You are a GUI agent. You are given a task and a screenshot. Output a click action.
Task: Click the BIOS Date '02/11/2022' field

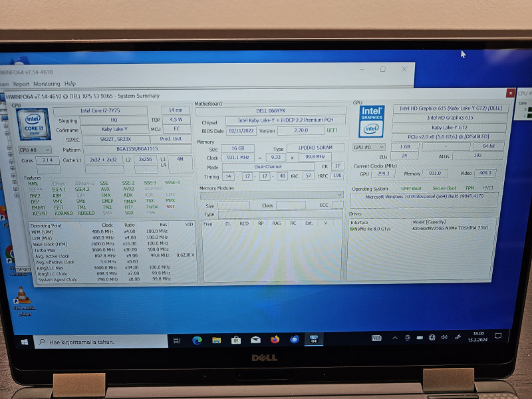pyautogui.click(x=241, y=130)
